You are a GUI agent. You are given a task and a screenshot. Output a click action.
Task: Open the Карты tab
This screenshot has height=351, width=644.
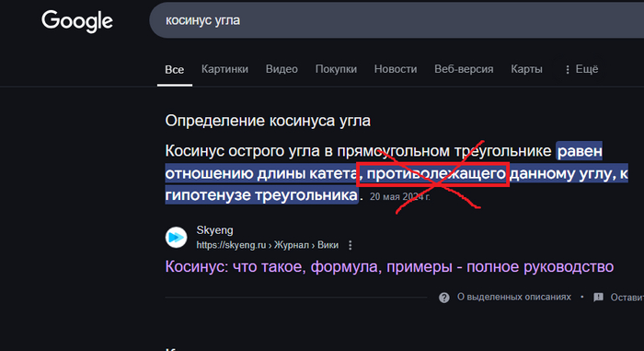526,69
